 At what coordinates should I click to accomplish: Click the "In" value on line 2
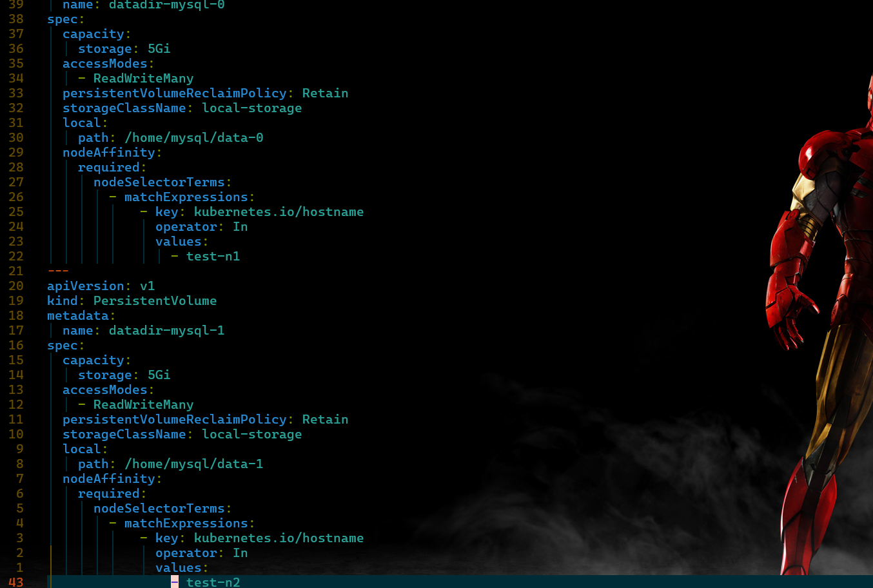coord(240,553)
